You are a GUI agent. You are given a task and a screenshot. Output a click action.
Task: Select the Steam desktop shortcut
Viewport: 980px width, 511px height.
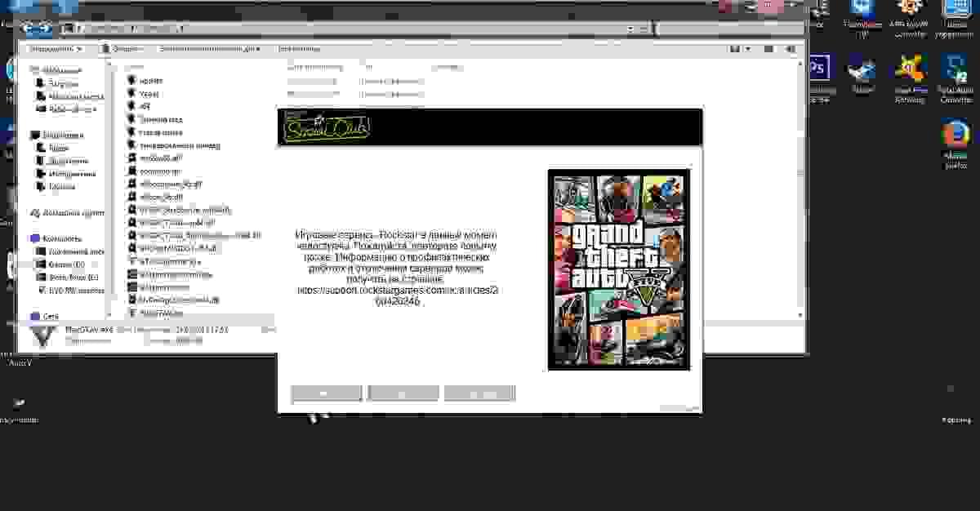862,70
